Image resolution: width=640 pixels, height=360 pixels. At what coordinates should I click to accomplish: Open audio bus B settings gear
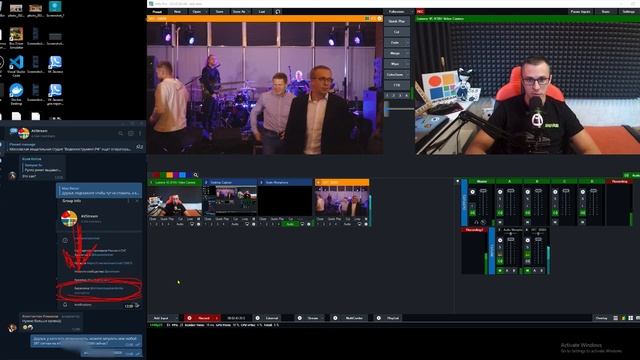tap(528, 191)
